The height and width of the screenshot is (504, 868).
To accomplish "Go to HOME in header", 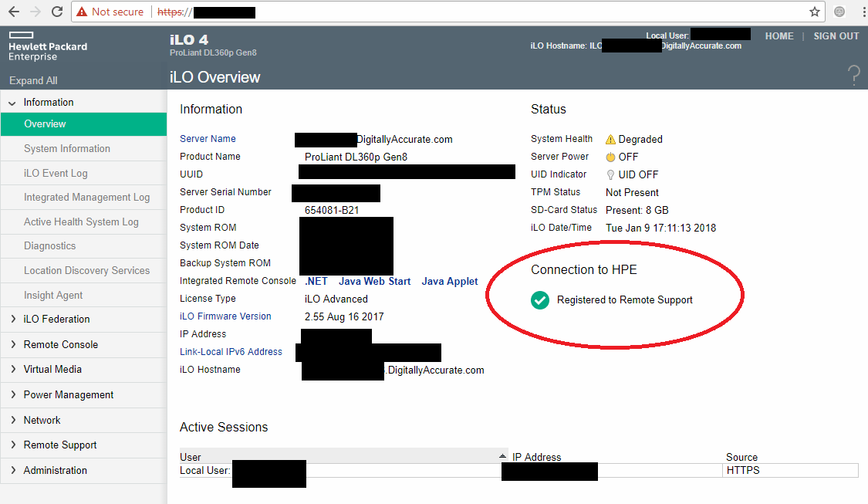I will click(x=778, y=36).
